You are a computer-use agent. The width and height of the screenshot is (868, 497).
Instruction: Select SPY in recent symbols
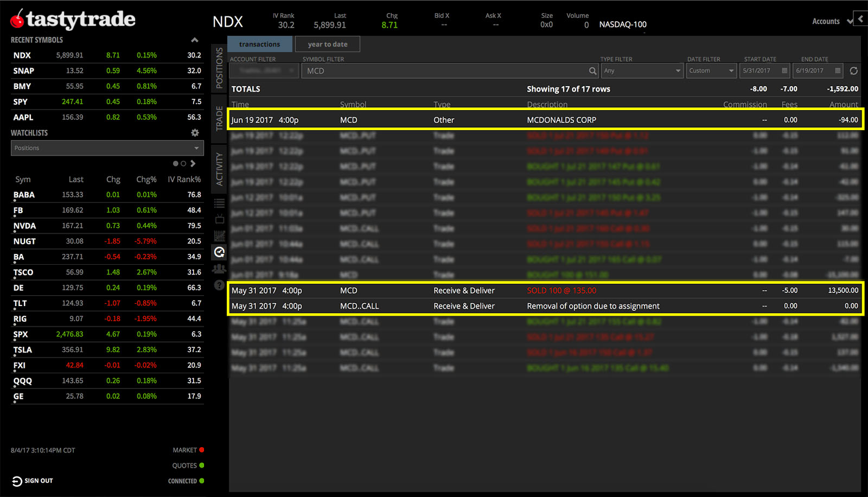pos(107,101)
